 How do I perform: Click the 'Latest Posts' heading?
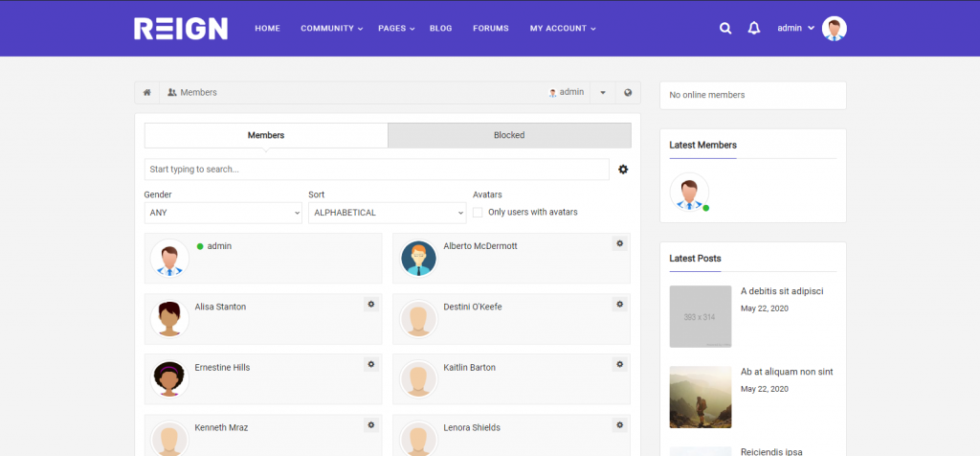pos(695,259)
